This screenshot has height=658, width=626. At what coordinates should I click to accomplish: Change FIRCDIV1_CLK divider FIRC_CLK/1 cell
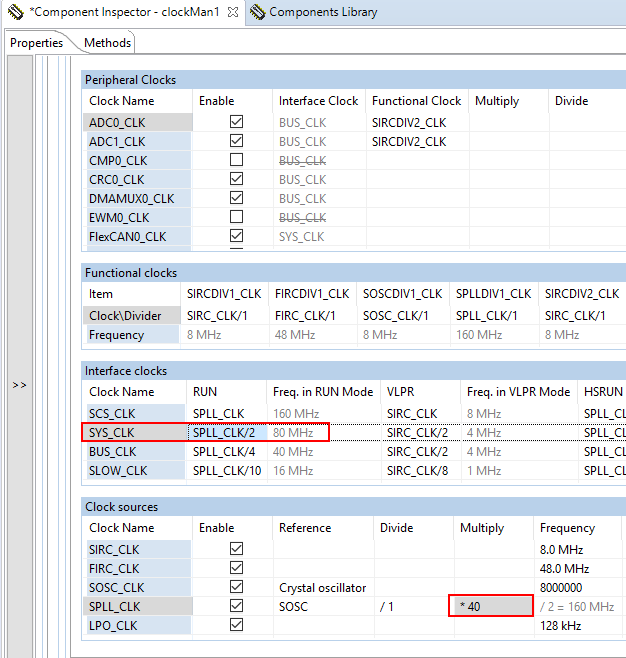point(313,316)
